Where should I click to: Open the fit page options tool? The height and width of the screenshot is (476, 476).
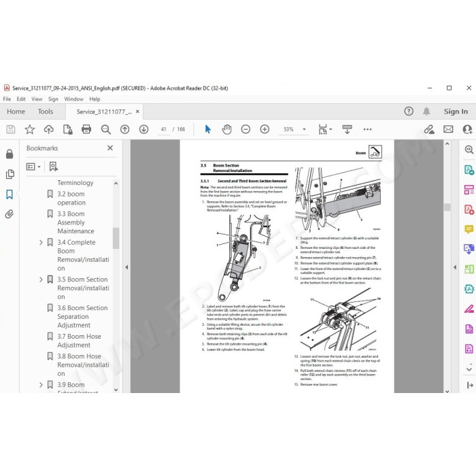(x=325, y=129)
